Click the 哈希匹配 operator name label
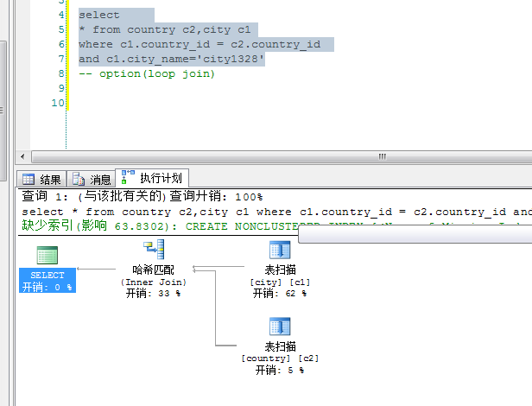This screenshot has width=532, height=406. pos(154,270)
